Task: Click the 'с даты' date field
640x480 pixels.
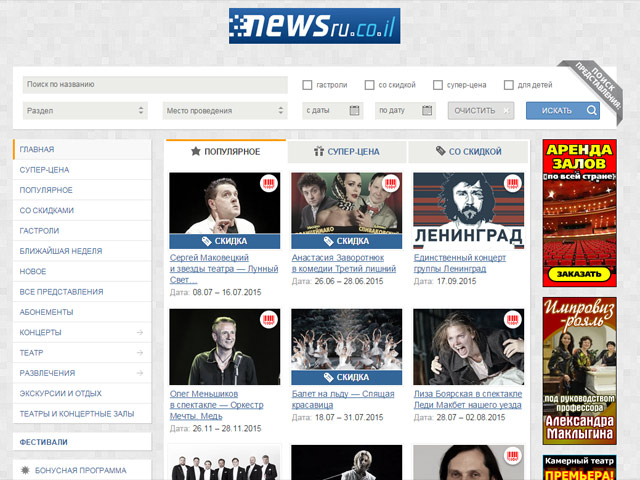Action: (x=333, y=111)
